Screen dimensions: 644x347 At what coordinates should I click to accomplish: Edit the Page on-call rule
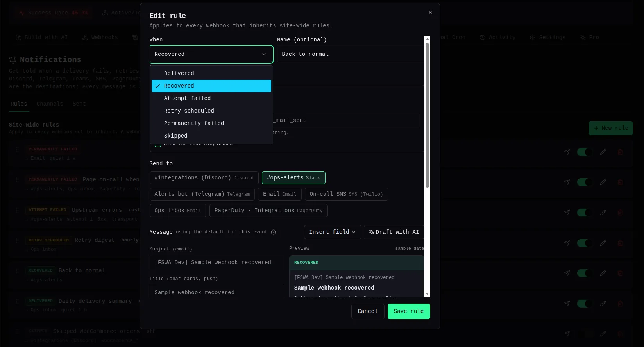(603, 182)
